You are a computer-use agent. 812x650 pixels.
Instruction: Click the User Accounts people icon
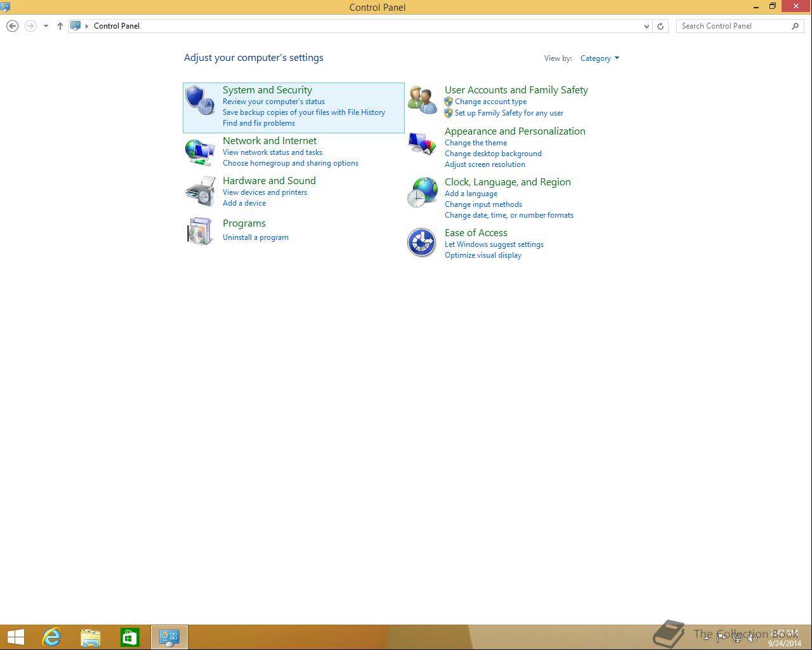point(422,100)
